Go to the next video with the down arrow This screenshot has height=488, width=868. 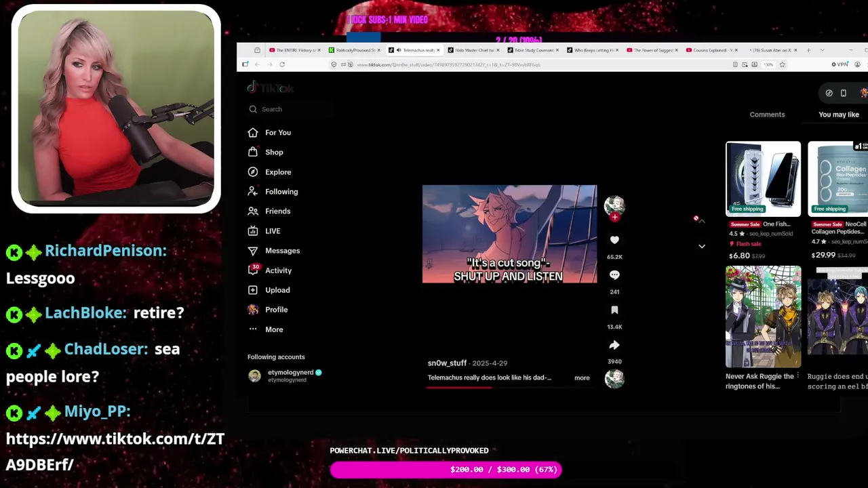(702, 246)
